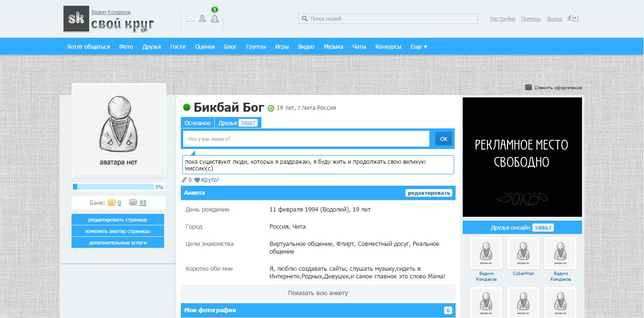Viewport: 644px width, 318px height.
Task: Click изменить аватар страницы button
Action: click(118, 231)
